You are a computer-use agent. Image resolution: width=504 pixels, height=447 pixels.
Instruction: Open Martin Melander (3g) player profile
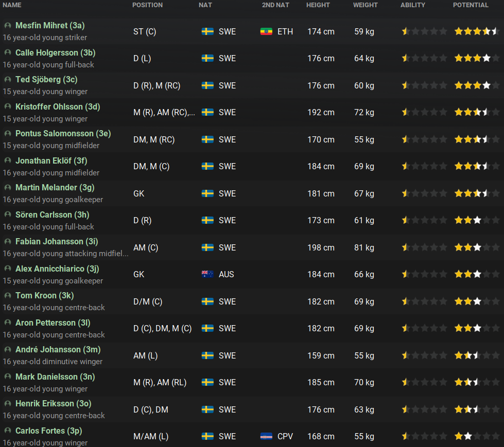coord(55,187)
